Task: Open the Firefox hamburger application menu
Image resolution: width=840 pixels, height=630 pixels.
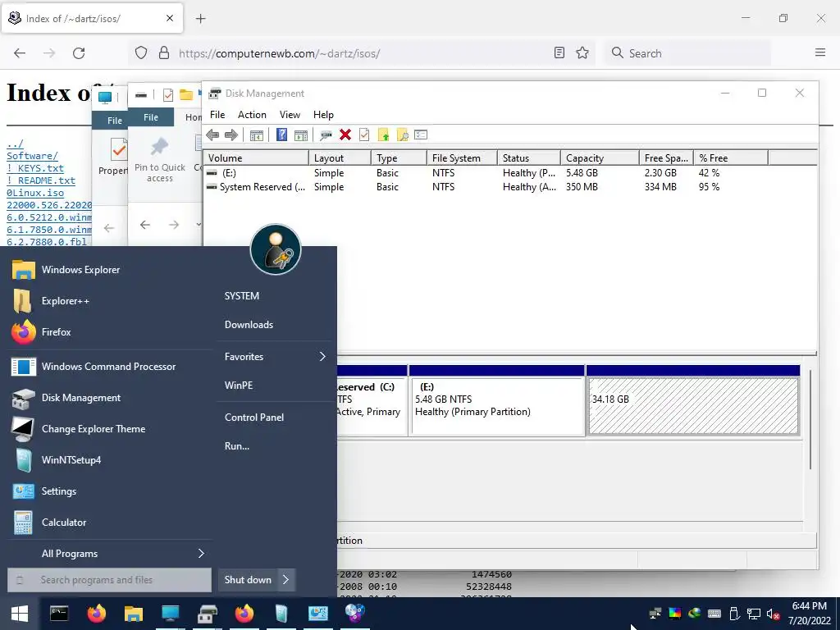Action: coord(820,52)
